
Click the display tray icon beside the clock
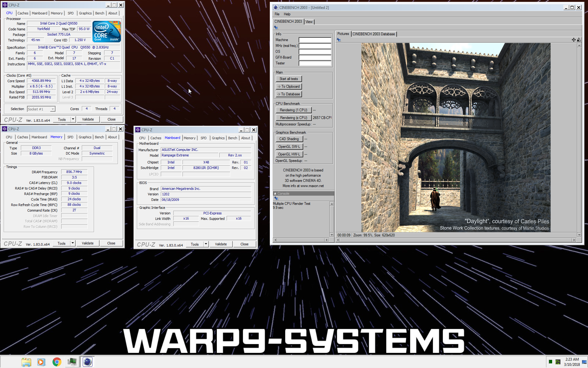click(584, 362)
